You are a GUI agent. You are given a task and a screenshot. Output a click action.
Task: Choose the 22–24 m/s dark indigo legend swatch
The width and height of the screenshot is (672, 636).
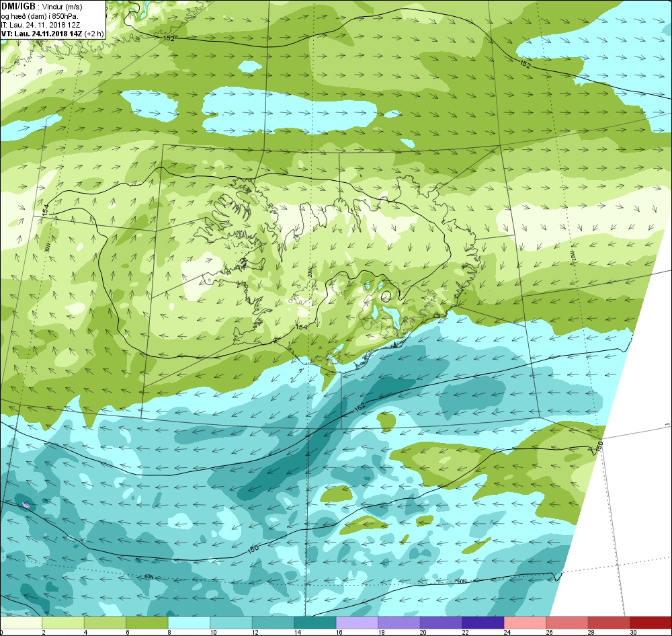click(x=483, y=623)
